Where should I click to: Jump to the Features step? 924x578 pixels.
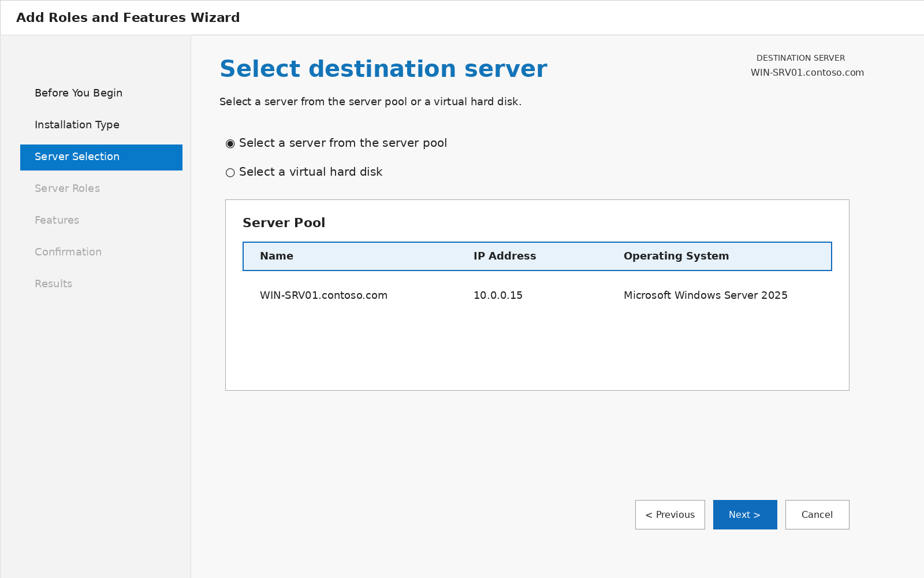57,220
